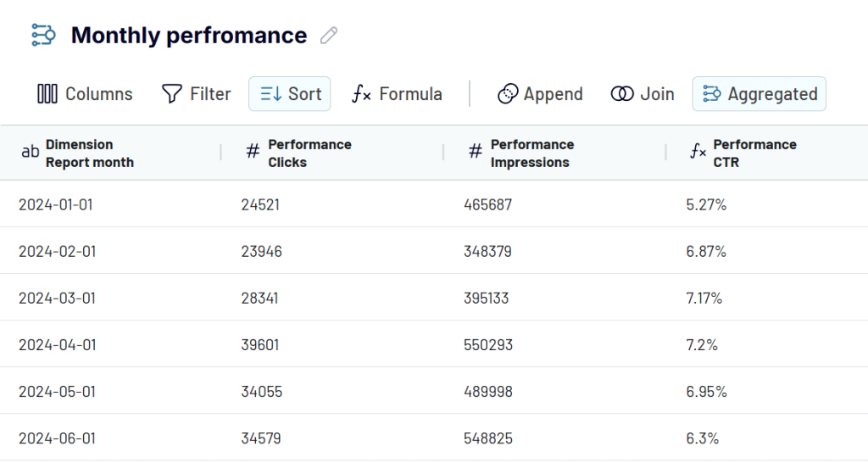Click the CTR value 6.87%
The image size is (868, 463).
(706, 252)
